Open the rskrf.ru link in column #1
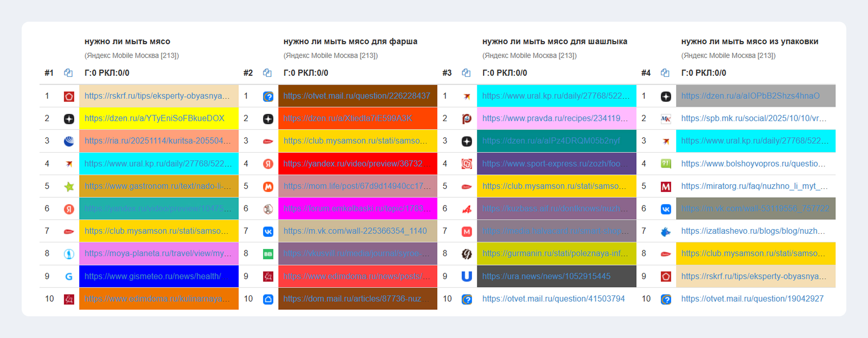The image size is (868, 338). point(157,96)
